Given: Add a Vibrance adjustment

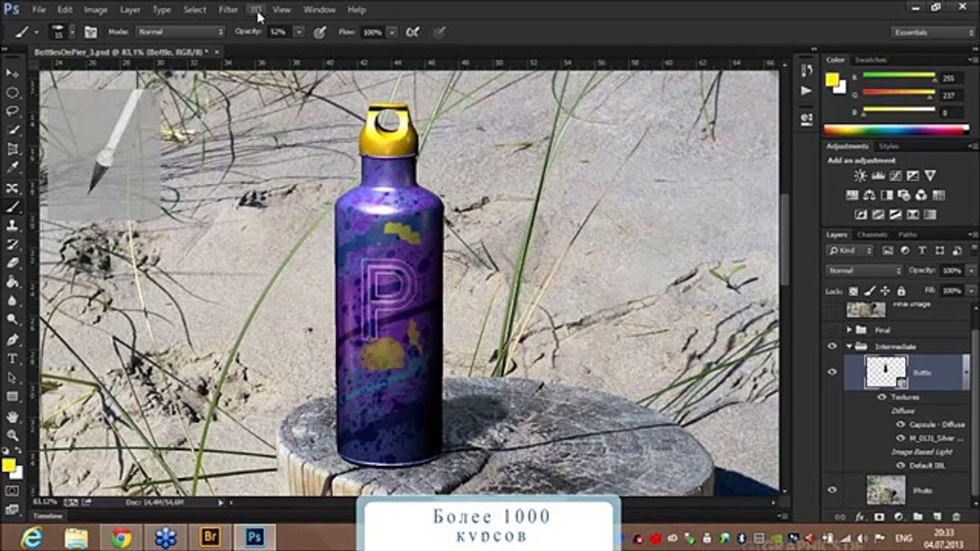Looking at the screenshot, I should coord(931,176).
